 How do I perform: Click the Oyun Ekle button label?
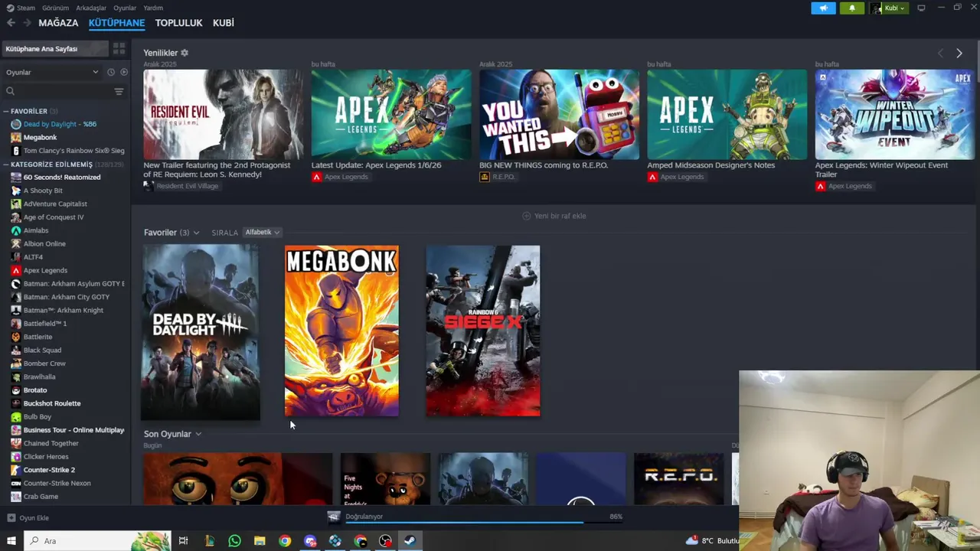(x=34, y=518)
